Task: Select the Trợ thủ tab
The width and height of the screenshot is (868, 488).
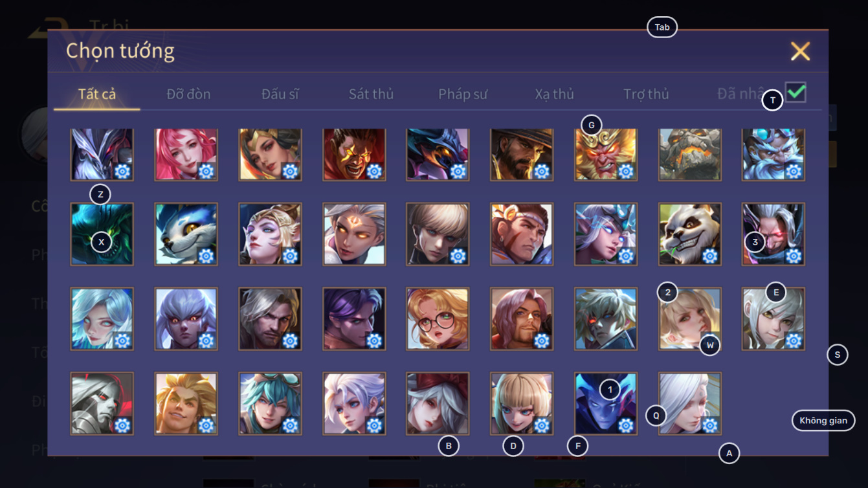Action: pos(646,94)
